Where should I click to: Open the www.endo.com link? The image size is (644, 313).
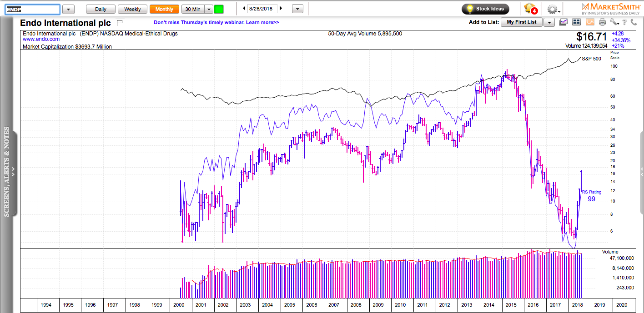[x=41, y=40]
